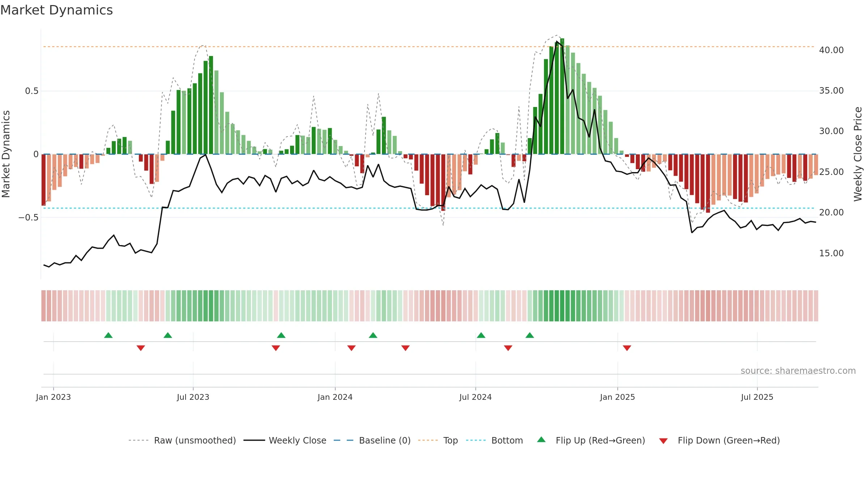The image size is (868, 488).
Task: Click the 40.00 price axis label
Action: pyautogui.click(x=831, y=50)
